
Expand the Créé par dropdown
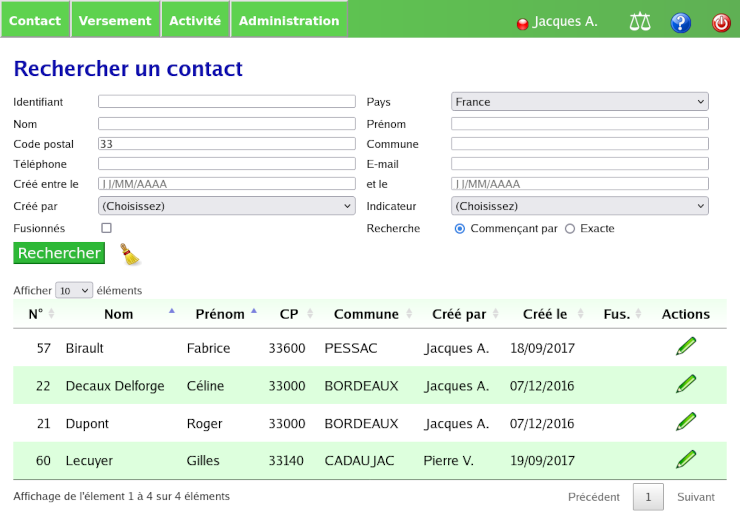(226, 206)
